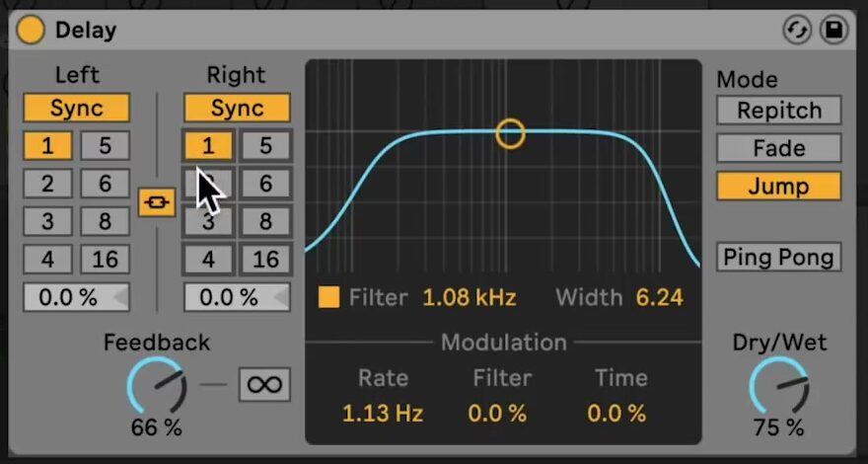The height and width of the screenshot is (464, 868).
Task: Select Left delay time 8
Action: (x=106, y=221)
